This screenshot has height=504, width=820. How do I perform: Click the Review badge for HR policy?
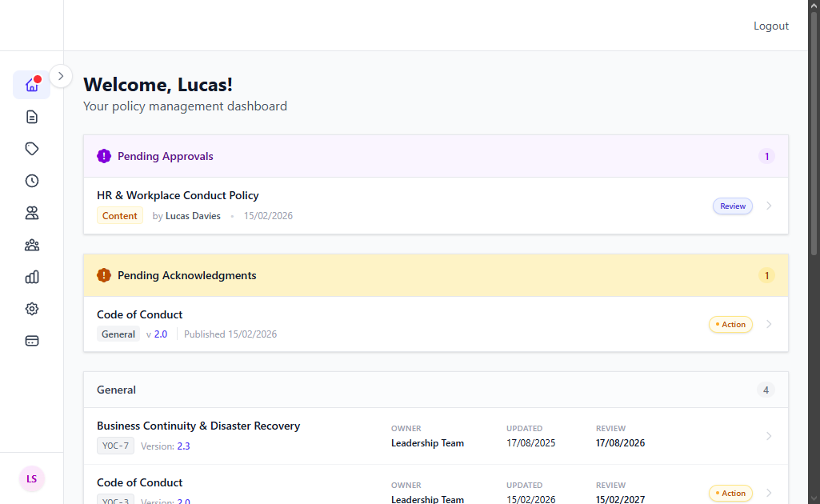(732, 206)
